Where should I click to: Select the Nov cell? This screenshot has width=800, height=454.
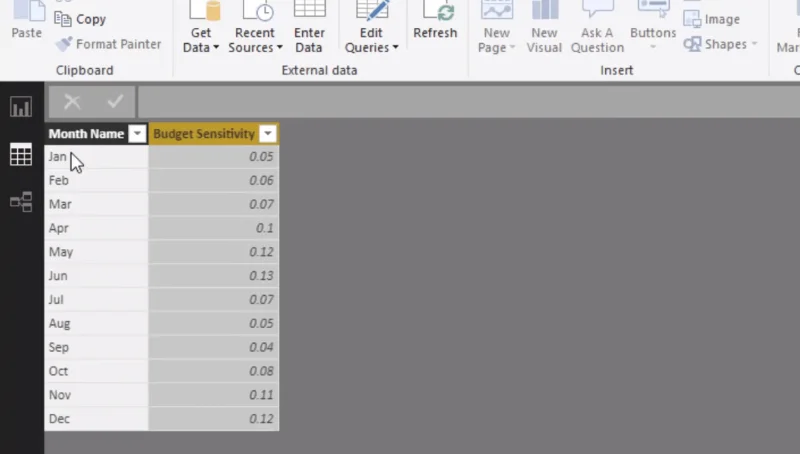[96, 394]
